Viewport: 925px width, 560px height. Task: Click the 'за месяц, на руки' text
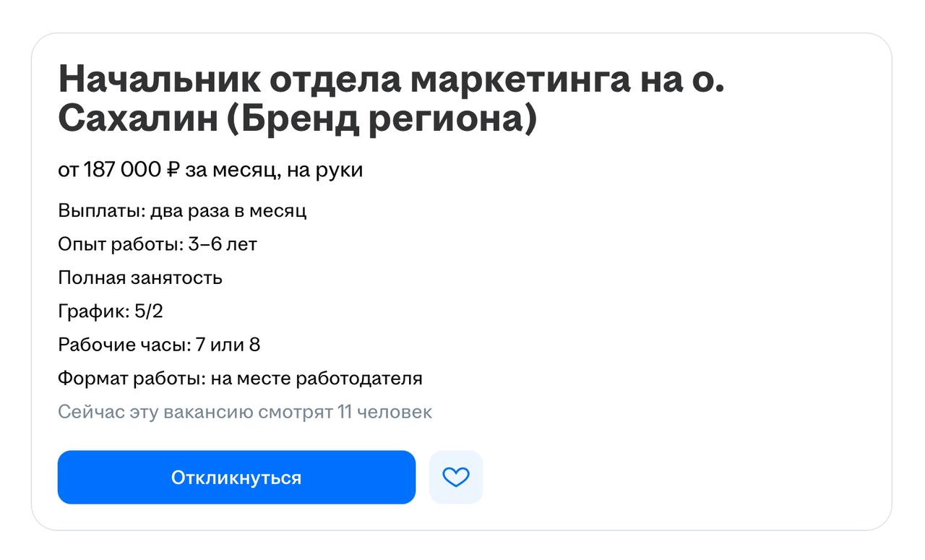[274, 171]
